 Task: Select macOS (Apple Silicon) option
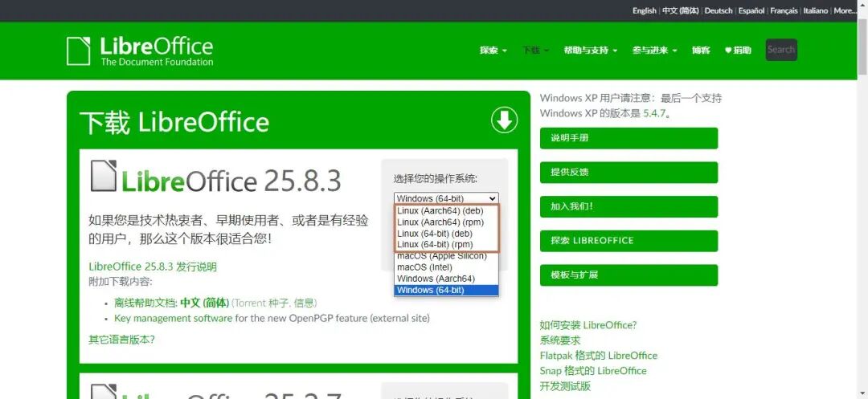(x=446, y=256)
